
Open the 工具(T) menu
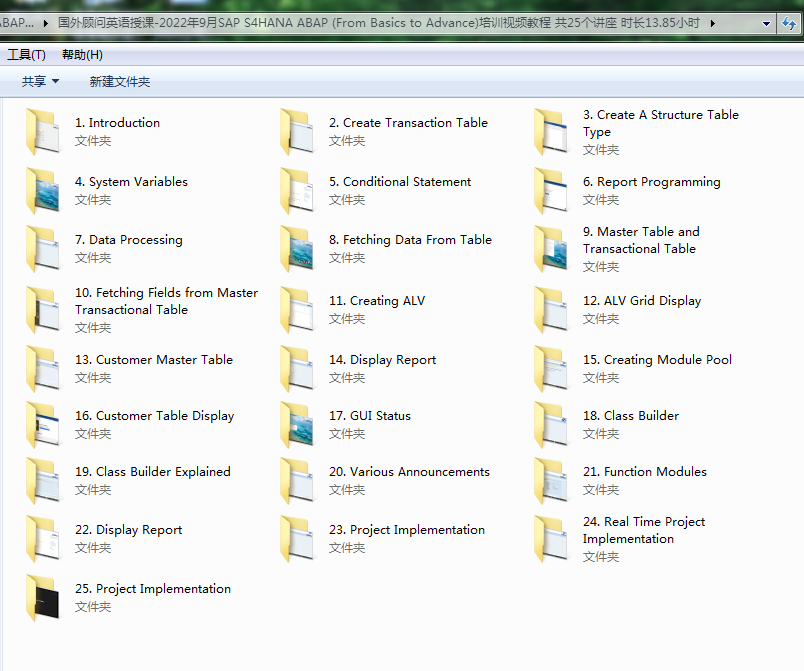pyautogui.click(x=26, y=54)
